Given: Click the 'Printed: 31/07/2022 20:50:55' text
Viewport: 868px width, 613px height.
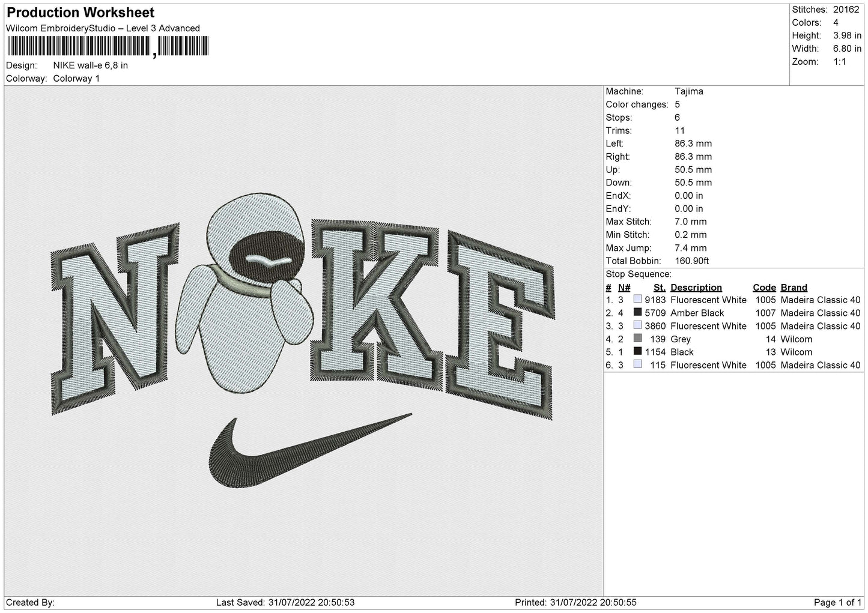Looking at the screenshot, I should [x=575, y=602].
